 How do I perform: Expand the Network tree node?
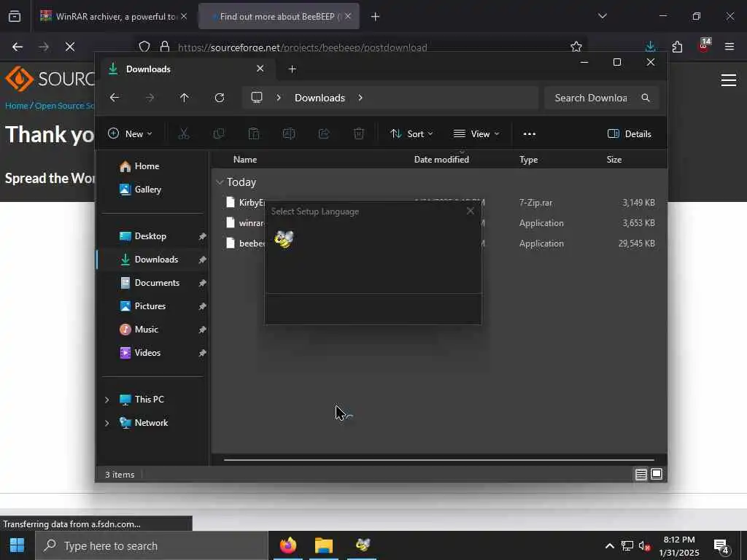pos(107,423)
